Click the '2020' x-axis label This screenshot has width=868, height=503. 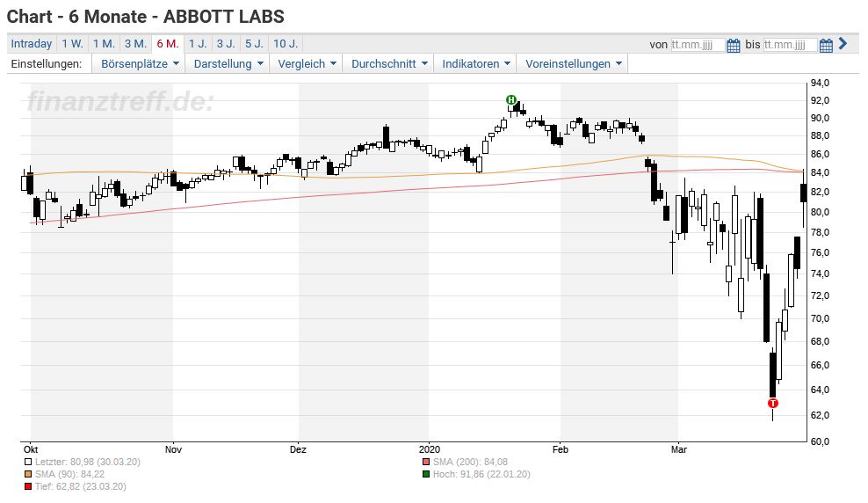click(430, 449)
